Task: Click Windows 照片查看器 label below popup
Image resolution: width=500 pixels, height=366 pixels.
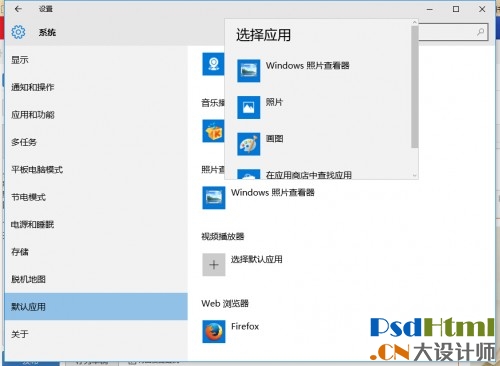Action: point(273,192)
